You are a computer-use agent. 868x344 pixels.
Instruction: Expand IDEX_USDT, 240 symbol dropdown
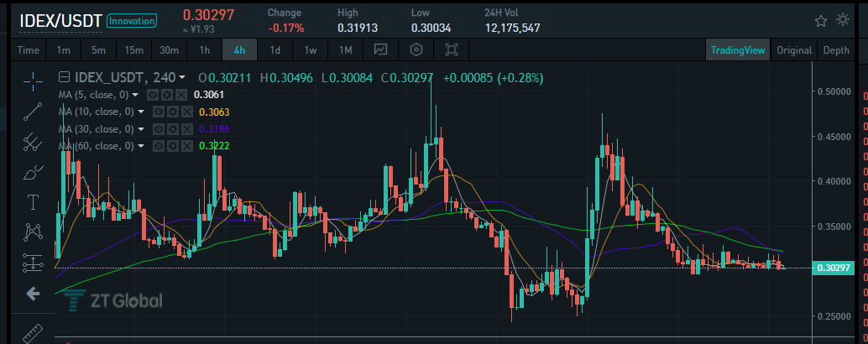pyautogui.click(x=182, y=78)
